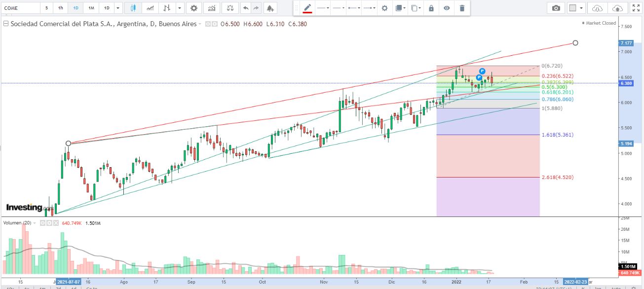The width and height of the screenshot is (644, 289).
Task: Open the indicators panel icon
Action: pyautogui.click(x=211, y=8)
